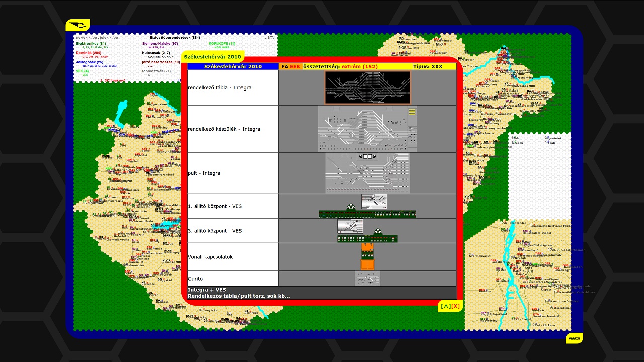Click the yellow pen logo icon
Screen dimensions: 644x362
[x=77, y=25]
